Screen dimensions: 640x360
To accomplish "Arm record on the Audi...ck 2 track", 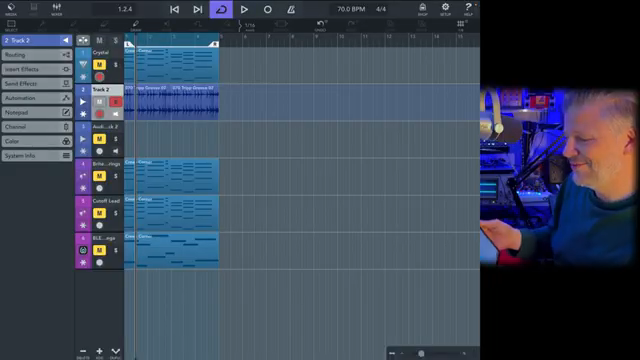I will pos(99,151).
